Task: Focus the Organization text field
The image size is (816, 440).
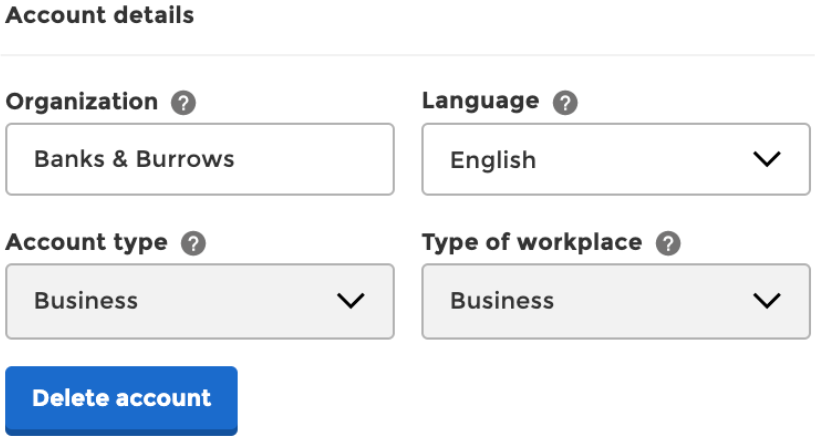Action: pyautogui.click(x=200, y=159)
